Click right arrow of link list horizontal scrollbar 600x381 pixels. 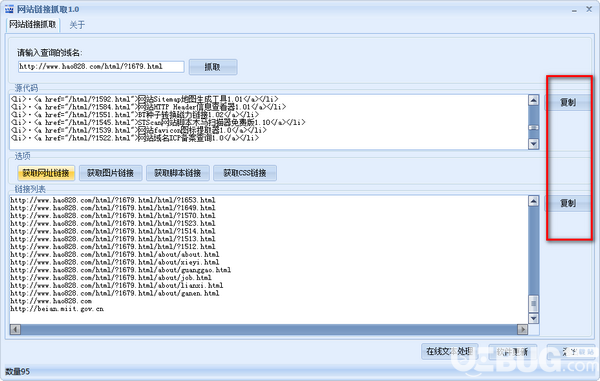522,329
